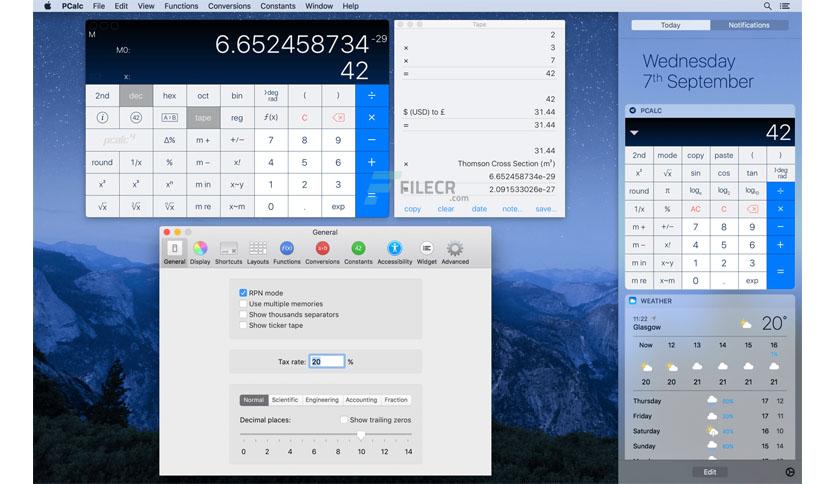This screenshot has height=484, width=836.
Task: Click the paste key in PCalc widget
Action: [724, 156]
